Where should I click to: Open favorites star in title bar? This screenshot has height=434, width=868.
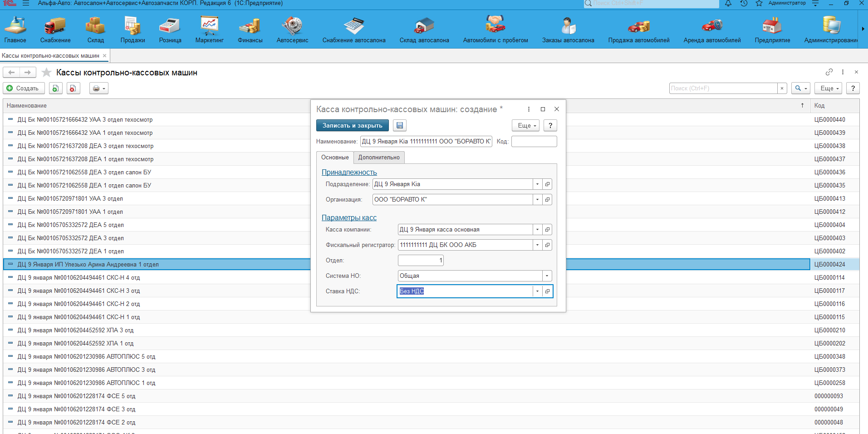(x=759, y=4)
